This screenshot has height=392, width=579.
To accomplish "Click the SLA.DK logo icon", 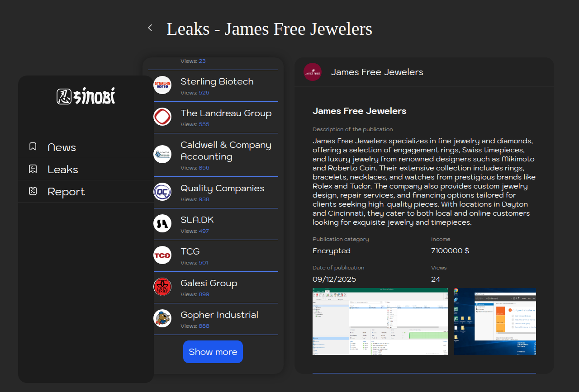I will 162,223.
